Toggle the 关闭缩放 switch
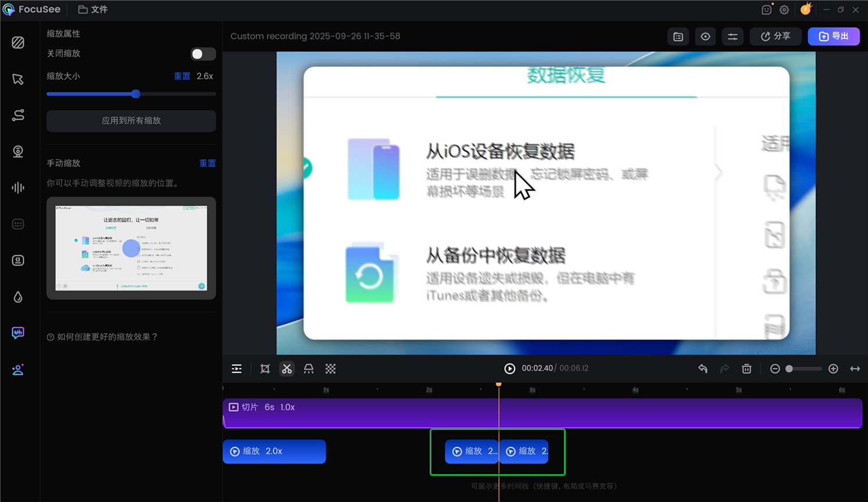Viewport: 868px width, 502px height. (x=203, y=54)
